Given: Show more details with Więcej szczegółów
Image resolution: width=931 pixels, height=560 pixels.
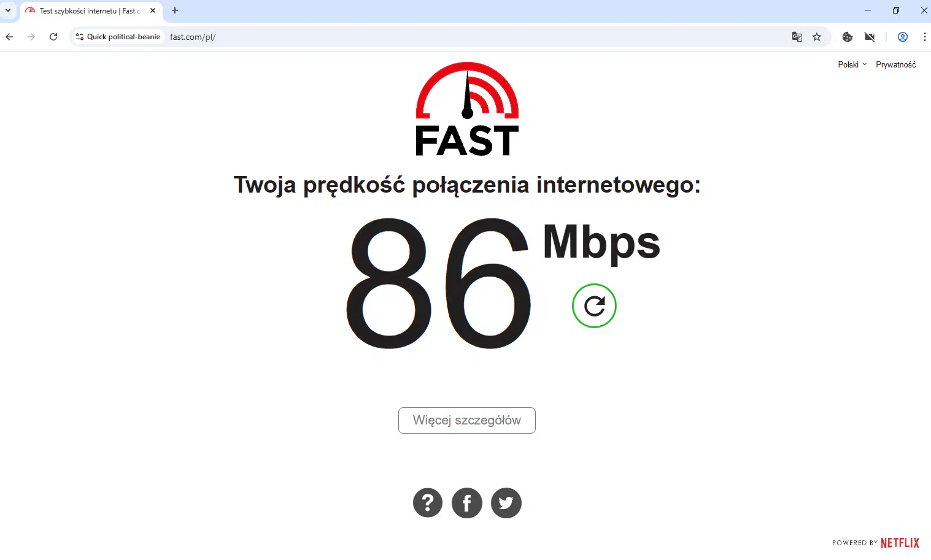Looking at the screenshot, I should (467, 420).
